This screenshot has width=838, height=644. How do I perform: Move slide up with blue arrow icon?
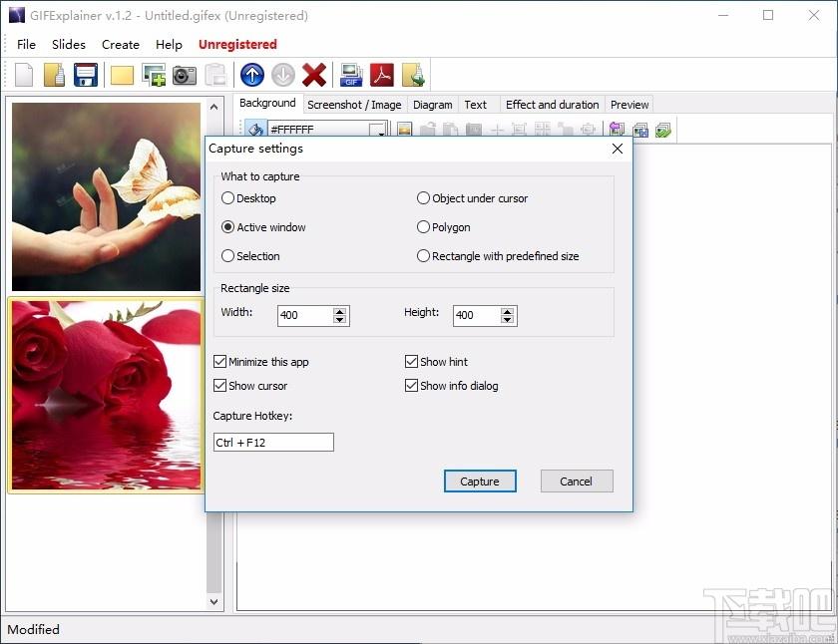(252, 75)
